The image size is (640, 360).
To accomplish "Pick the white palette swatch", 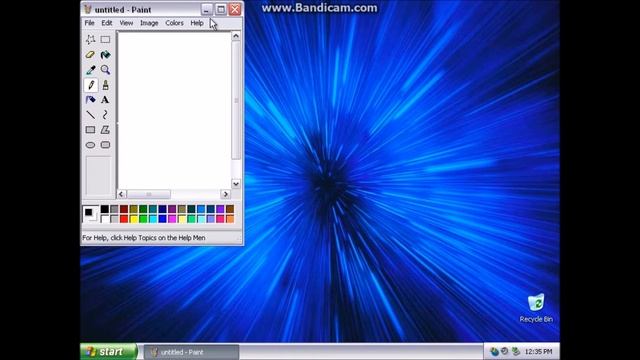I will click(105, 219).
